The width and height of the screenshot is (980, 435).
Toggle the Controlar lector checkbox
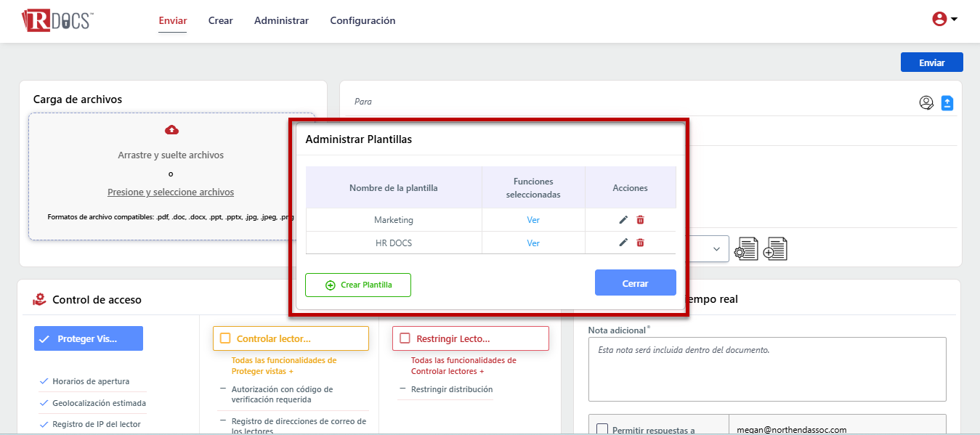(x=225, y=338)
